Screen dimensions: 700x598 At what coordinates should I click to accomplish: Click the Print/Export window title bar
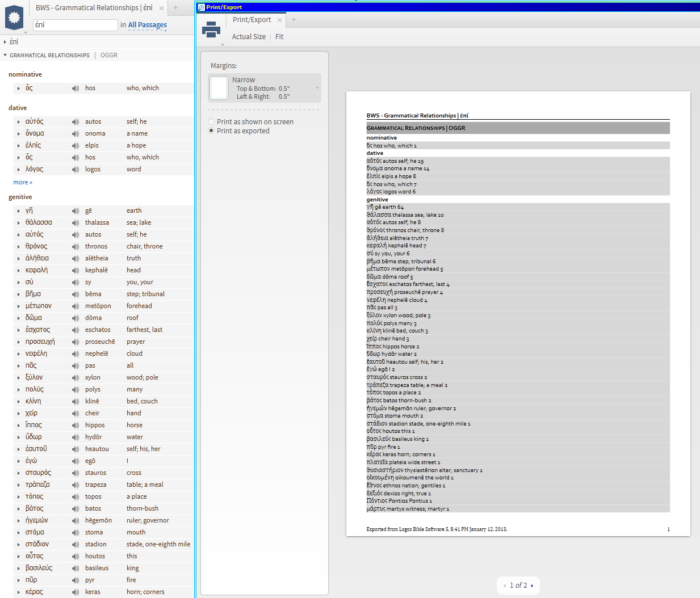click(x=447, y=7)
